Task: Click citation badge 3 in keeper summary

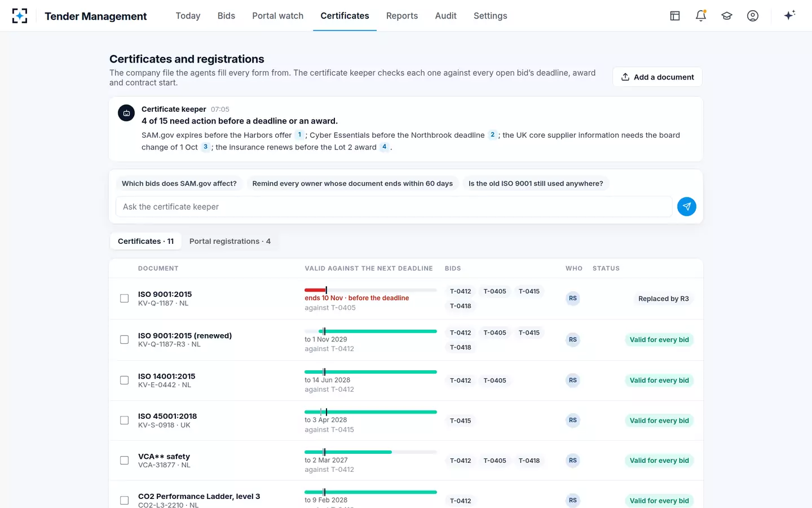Action: coord(205,147)
